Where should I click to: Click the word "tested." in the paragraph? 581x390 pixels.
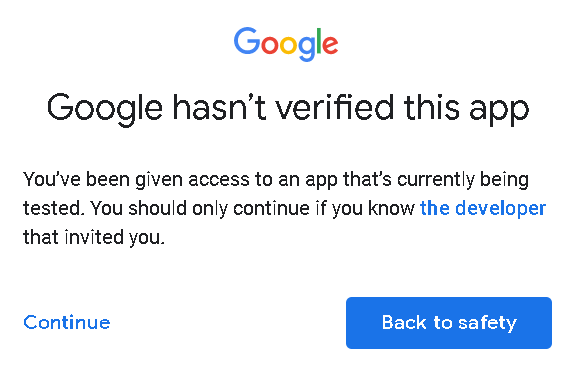pyautogui.click(x=52, y=209)
